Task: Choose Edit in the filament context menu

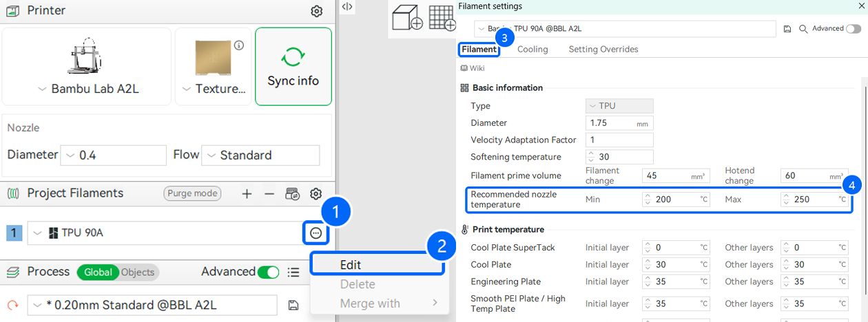Action: pyautogui.click(x=377, y=265)
